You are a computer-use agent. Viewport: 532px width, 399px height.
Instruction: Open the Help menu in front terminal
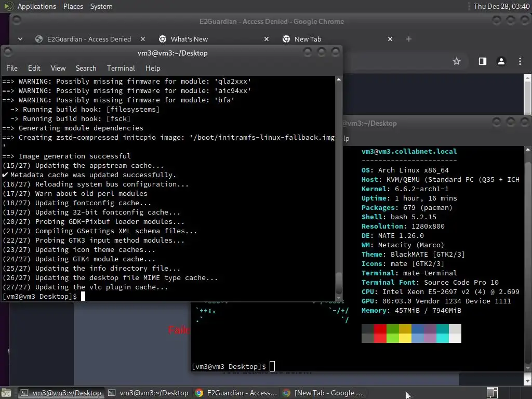click(x=153, y=68)
